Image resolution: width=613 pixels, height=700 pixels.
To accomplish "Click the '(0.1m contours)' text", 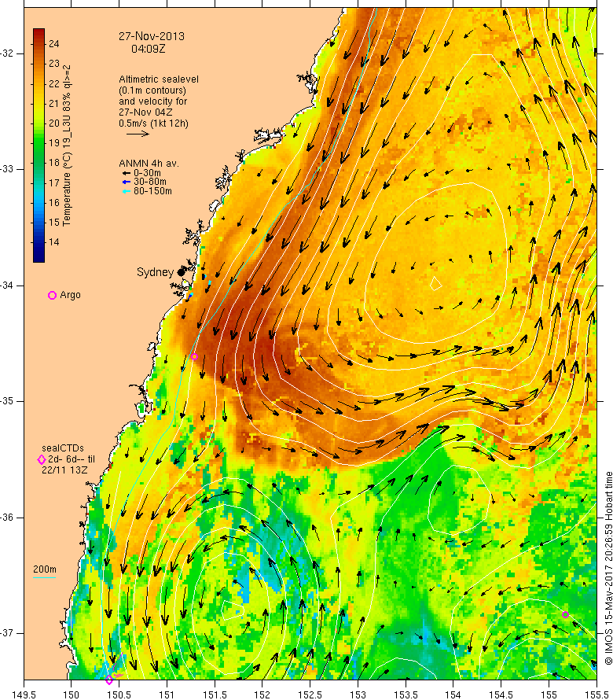I will coord(152,90).
